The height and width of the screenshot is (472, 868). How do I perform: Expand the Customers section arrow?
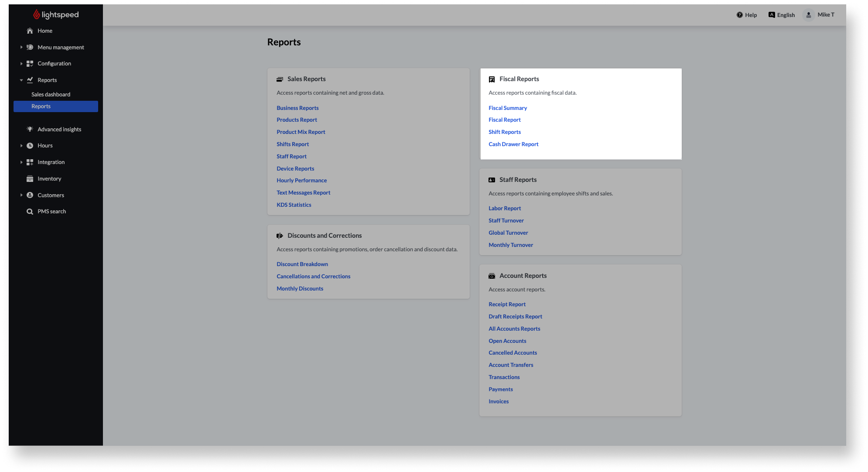pyautogui.click(x=21, y=195)
